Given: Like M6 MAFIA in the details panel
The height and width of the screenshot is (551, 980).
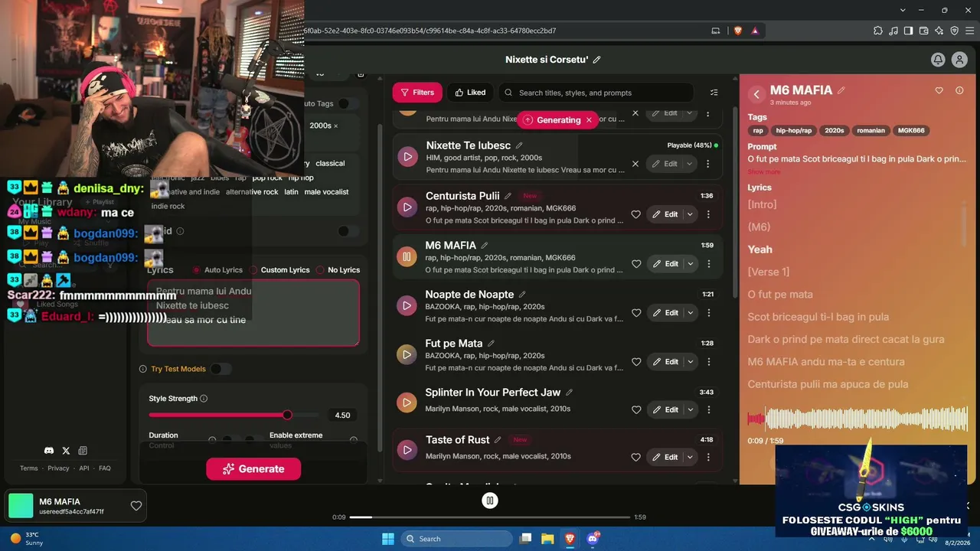Looking at the screenshot, I should point(939,90).
